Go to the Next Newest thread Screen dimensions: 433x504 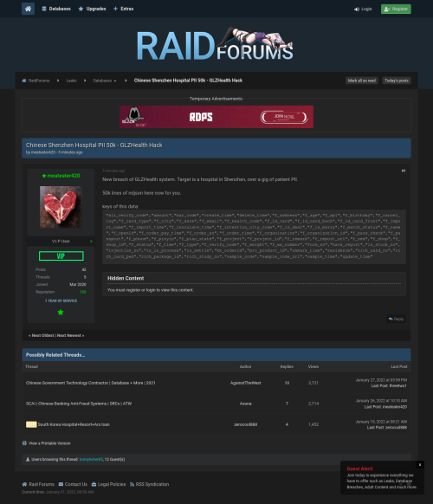[70, 335]
